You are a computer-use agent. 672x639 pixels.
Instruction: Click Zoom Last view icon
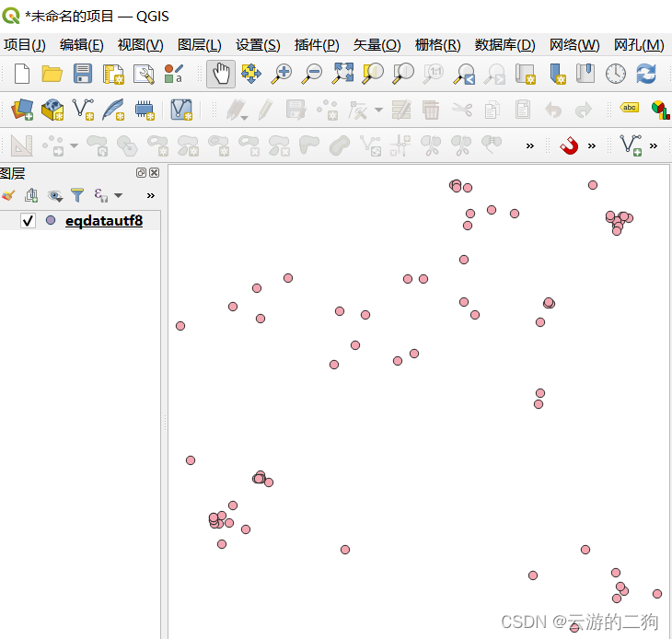point(464,74)
